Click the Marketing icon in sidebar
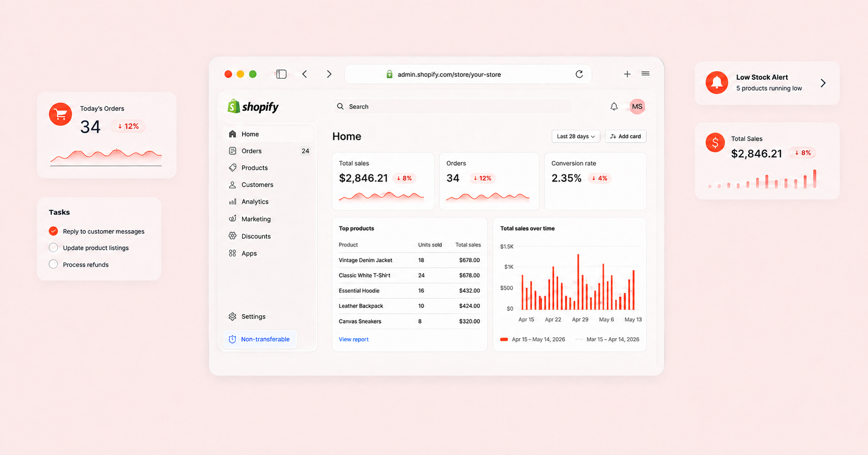 [x=232, y=218]
